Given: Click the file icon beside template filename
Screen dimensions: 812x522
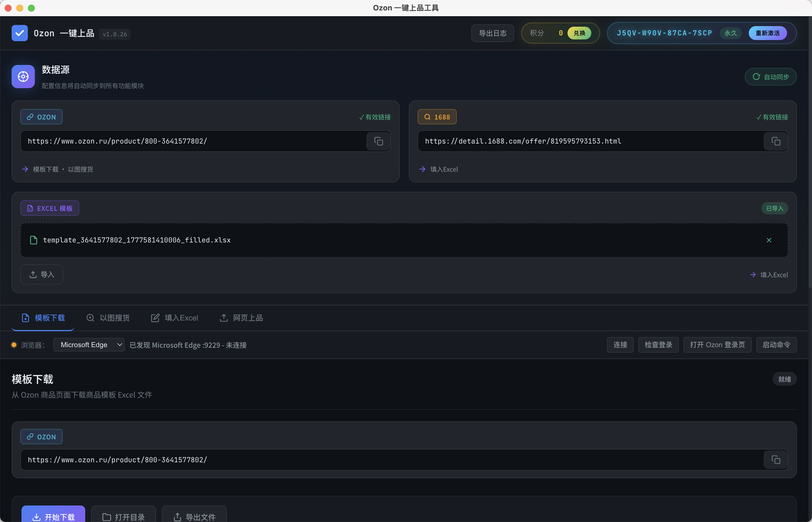Looking at the screenshot, I should coord(34,240).
